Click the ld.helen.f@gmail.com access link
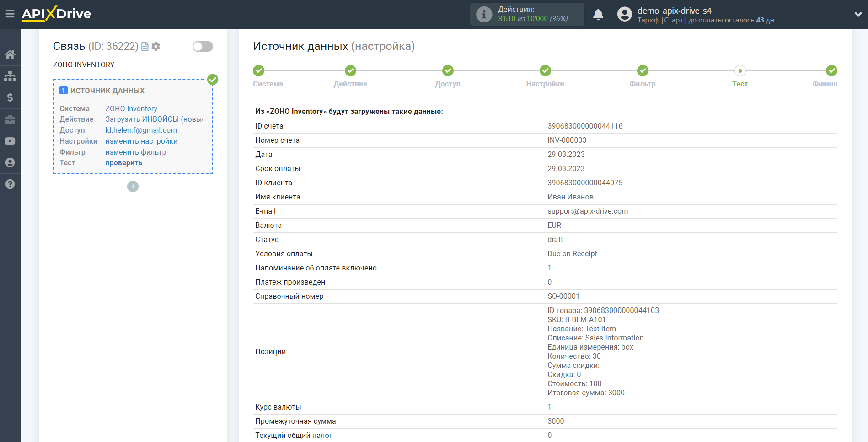The height and width of the screenshot is (442, 868). tap(141, 130)
